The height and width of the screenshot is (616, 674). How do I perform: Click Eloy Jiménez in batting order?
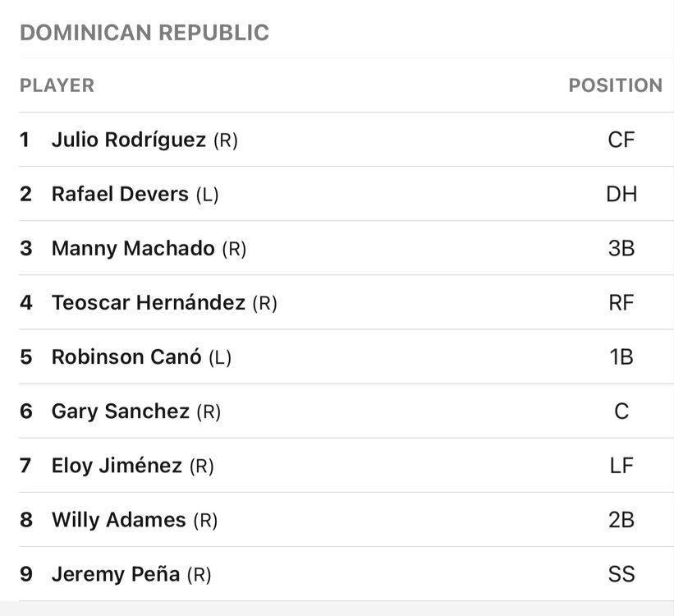click(117, 465)
